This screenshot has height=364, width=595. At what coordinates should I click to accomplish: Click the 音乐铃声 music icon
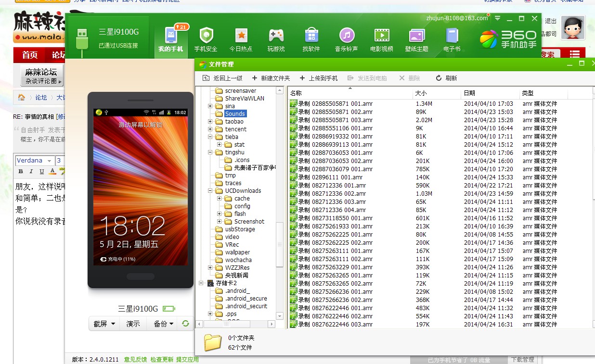pos(347,36)
